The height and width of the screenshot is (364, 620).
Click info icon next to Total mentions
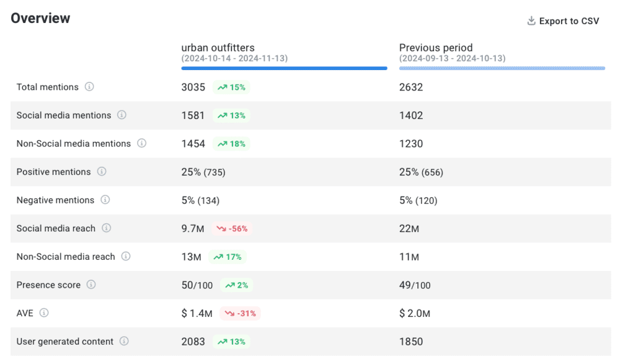pyautogui.click(x=89, y=87)
